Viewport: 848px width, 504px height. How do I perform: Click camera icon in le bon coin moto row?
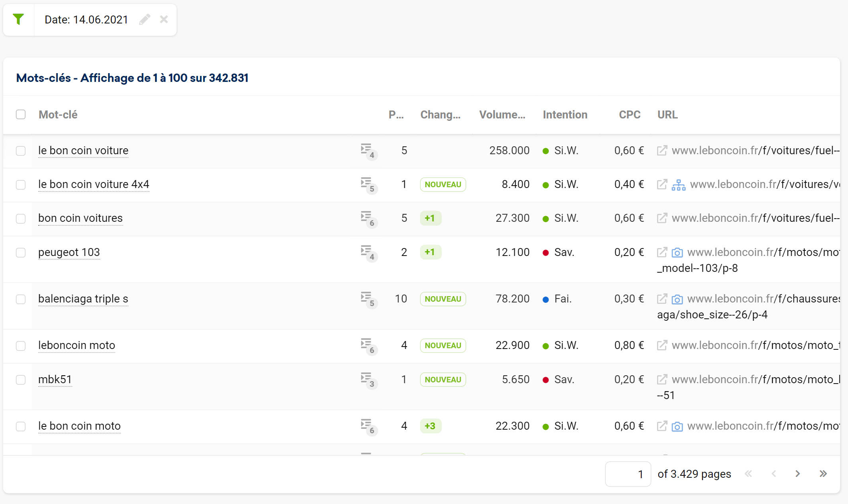(677, 426)
